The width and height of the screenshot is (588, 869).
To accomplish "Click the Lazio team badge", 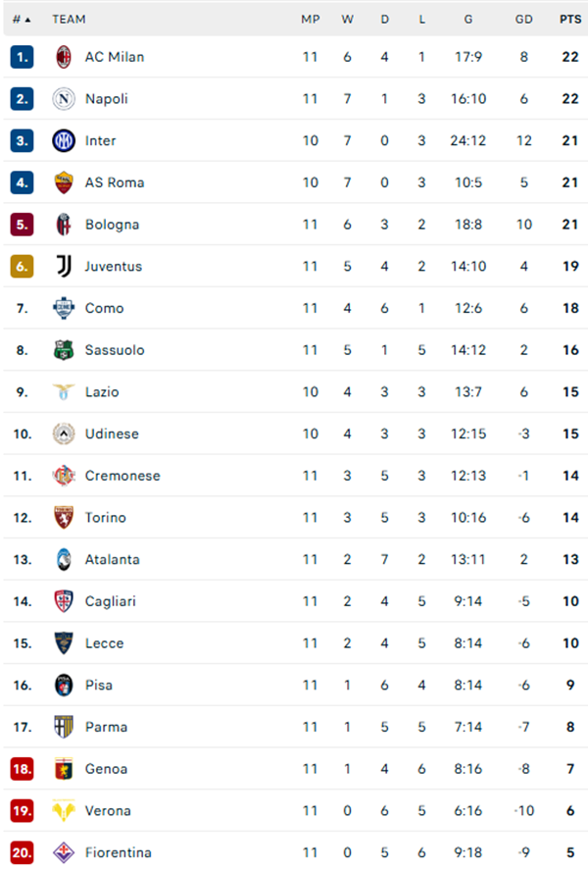I will [62, 391].
